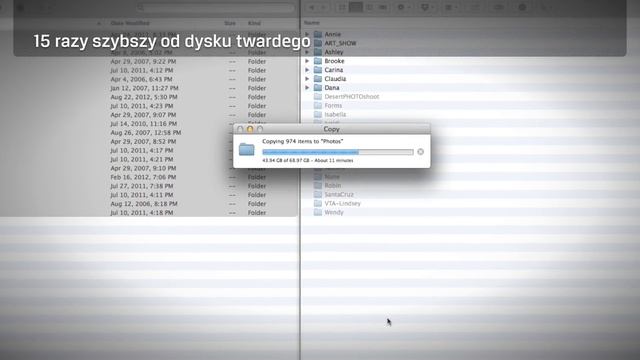
Task: Click the name 'Forms' in the list
Action: [333, 106]
